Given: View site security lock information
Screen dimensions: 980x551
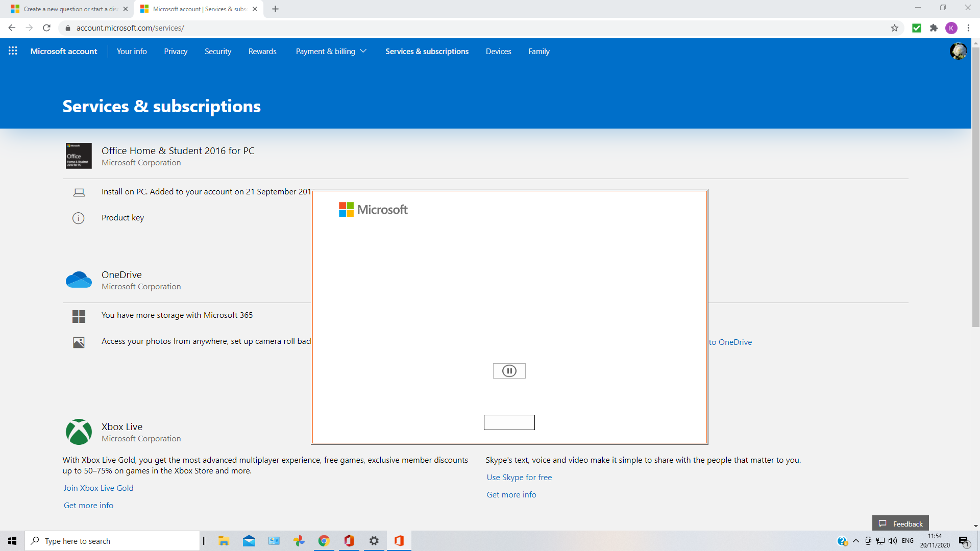Looking at the screenshot, I should pos(68,28).
